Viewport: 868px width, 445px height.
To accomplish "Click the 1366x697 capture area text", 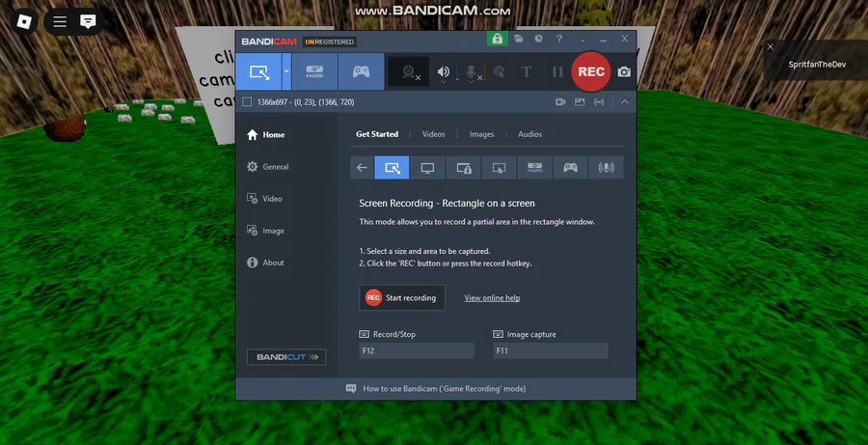I will tap(306, 102).
